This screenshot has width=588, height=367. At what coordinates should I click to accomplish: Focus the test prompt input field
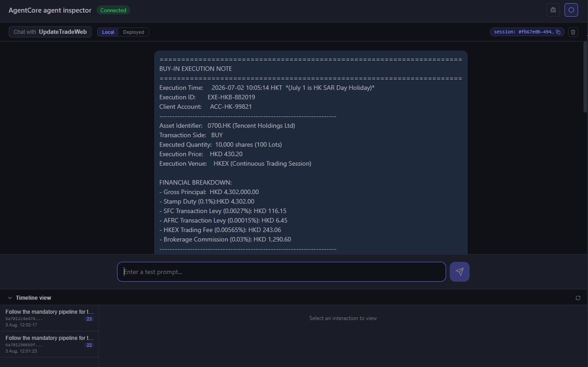(x=282, y=272)
